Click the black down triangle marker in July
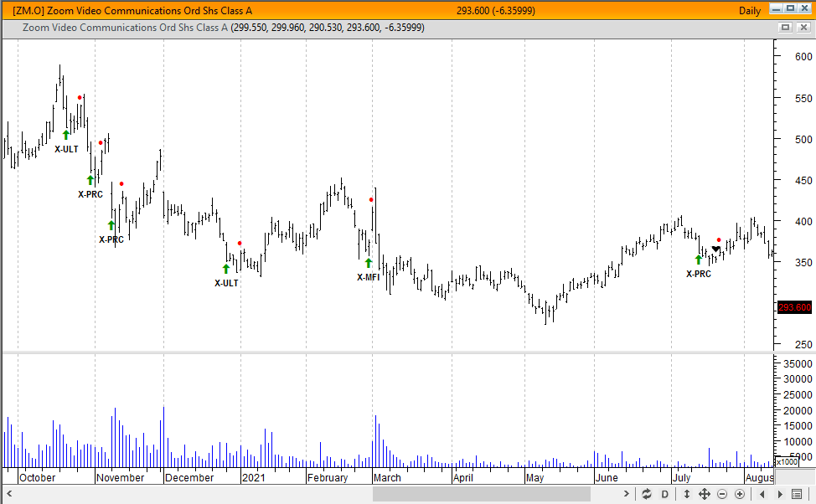 [x=715, y=249]
